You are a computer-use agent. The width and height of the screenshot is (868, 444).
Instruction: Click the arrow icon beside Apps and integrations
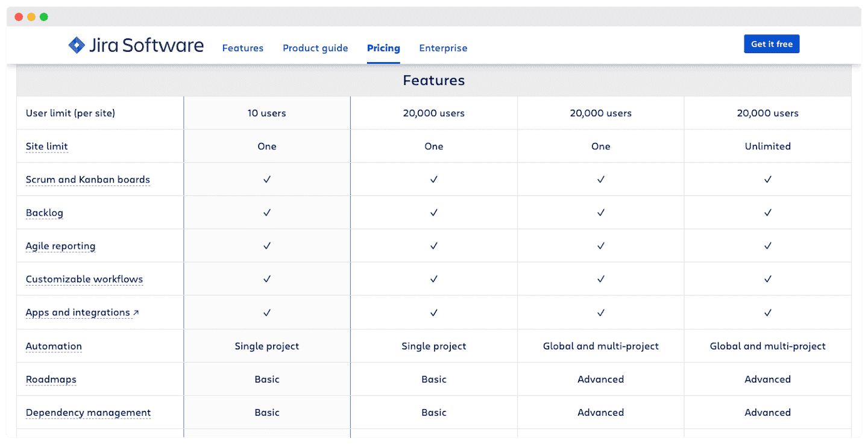pos(136,313)
